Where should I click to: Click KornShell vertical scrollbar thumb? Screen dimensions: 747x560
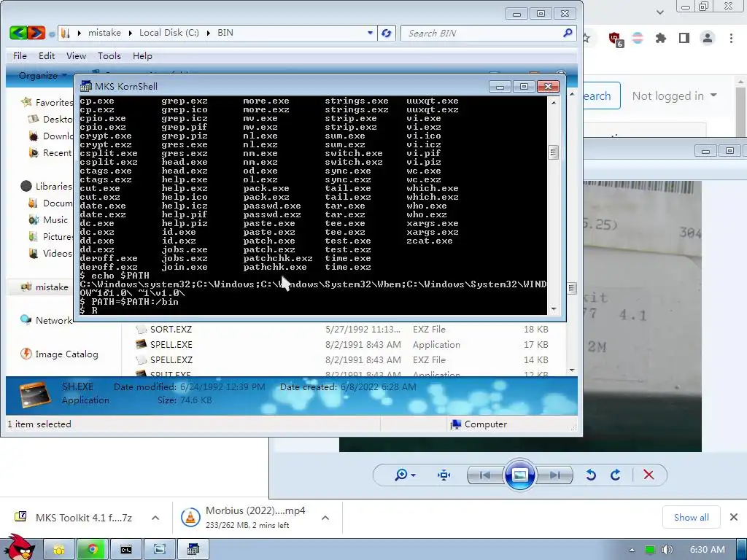[553, 152]
